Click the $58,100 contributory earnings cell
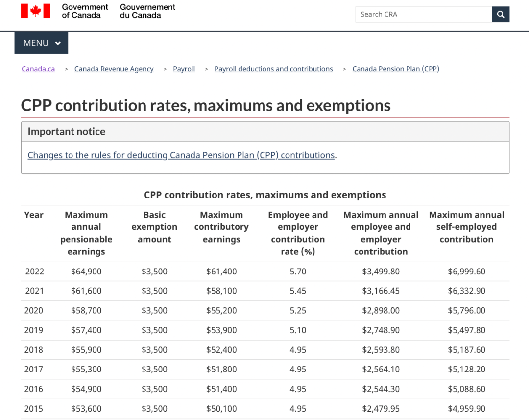Image resolution: width=529 pixels, height=420 pixels. [x=221, y=291]
